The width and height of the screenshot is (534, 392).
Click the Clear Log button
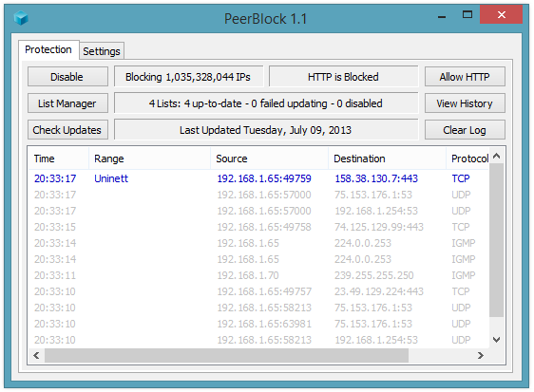coord(465,130)
